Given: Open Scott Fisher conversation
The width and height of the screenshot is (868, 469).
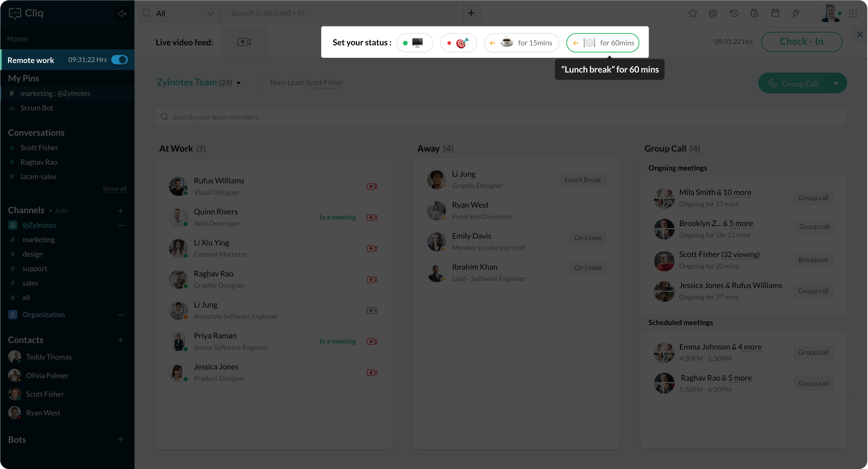Looking at the screenshot, I should tap(39, 148).
